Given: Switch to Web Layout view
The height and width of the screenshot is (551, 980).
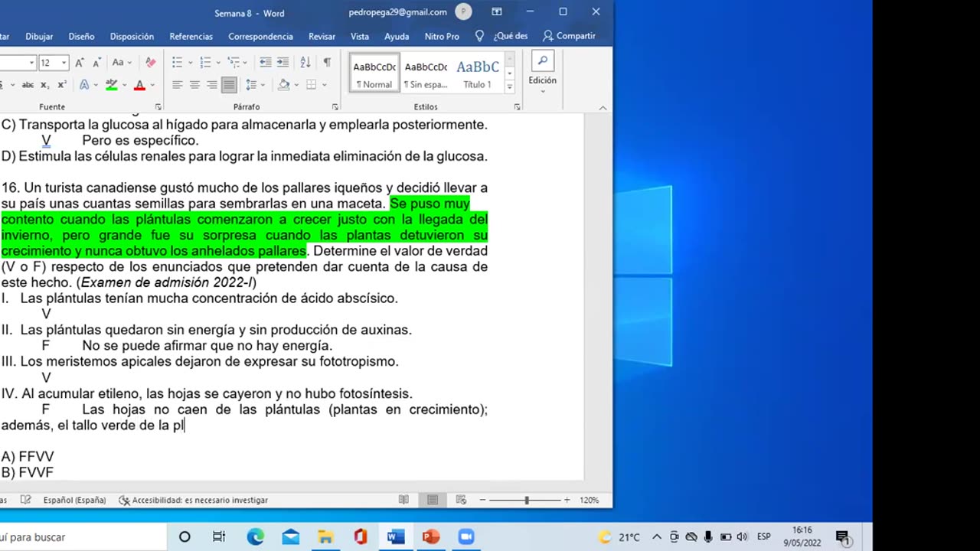Looking at the screenshot, I should 461,500.
